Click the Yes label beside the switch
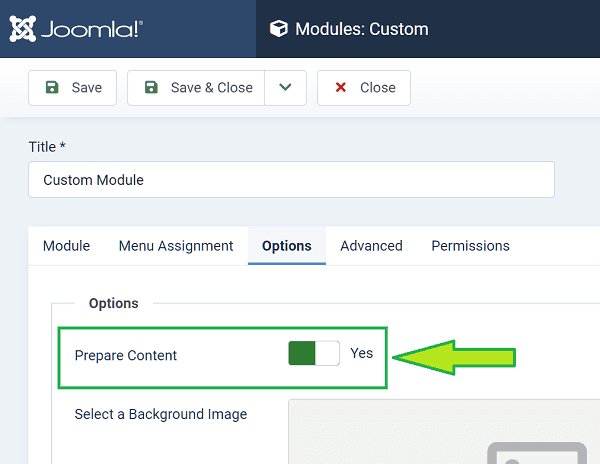The width and height of the screenshot is (600, 464). (361, 354)
